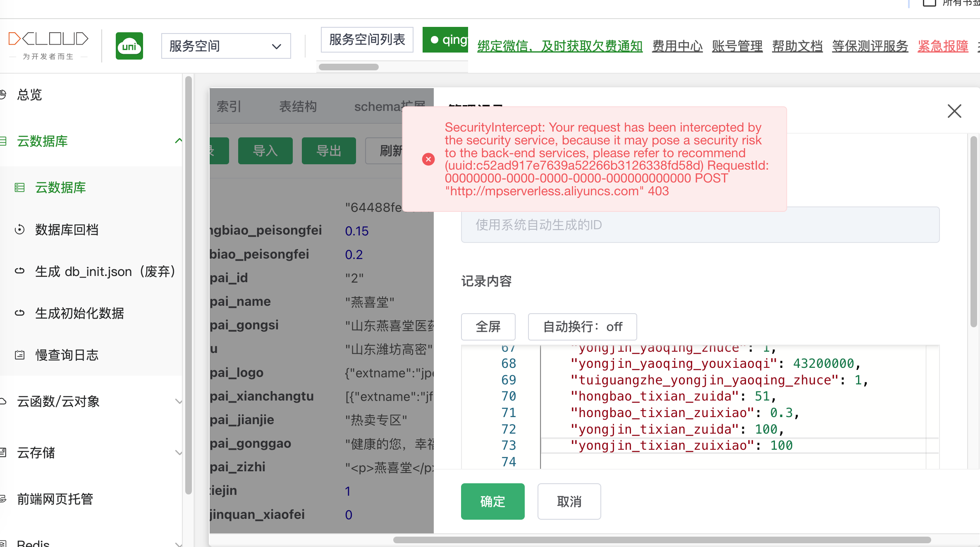Open the 服务空间列表 tab
Image resolution: width=980 pixels, height=547 pixels.
pyautogui.click(x=367, y=40)
